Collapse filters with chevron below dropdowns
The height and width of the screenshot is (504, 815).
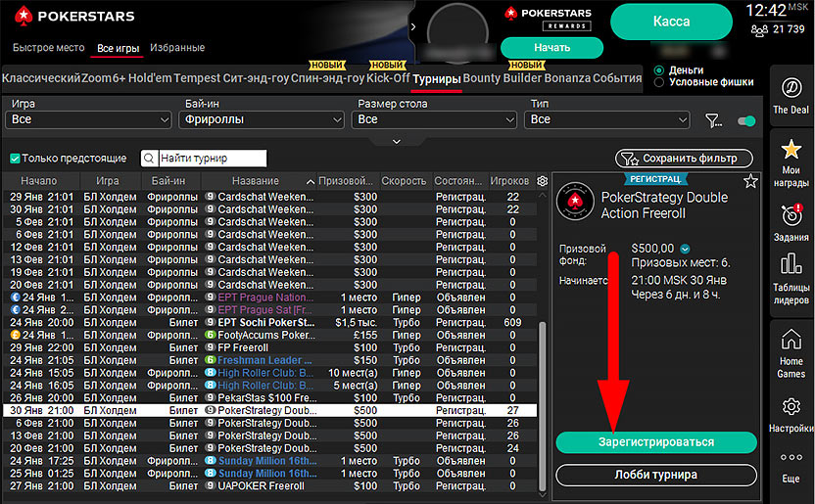[397, 141]
